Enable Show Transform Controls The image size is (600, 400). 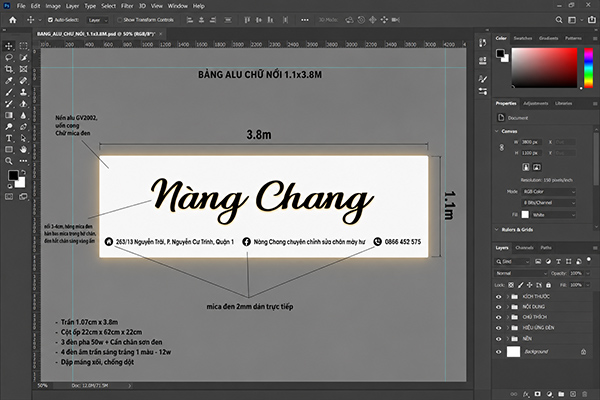pos(119,20)
